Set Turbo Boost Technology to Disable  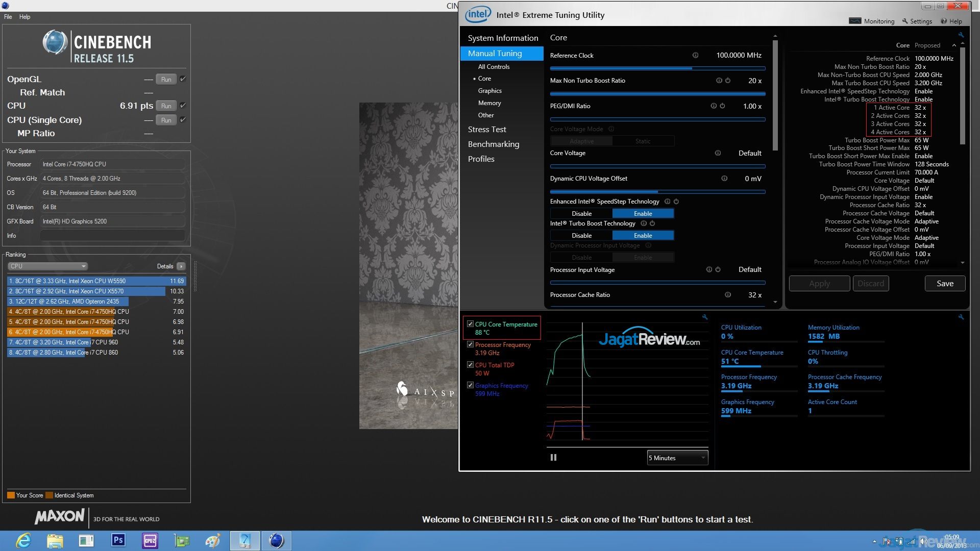click(x=581, y=236)
